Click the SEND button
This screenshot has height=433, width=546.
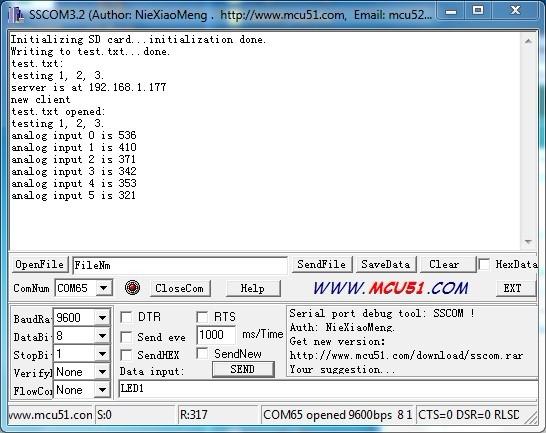point(243,369)
